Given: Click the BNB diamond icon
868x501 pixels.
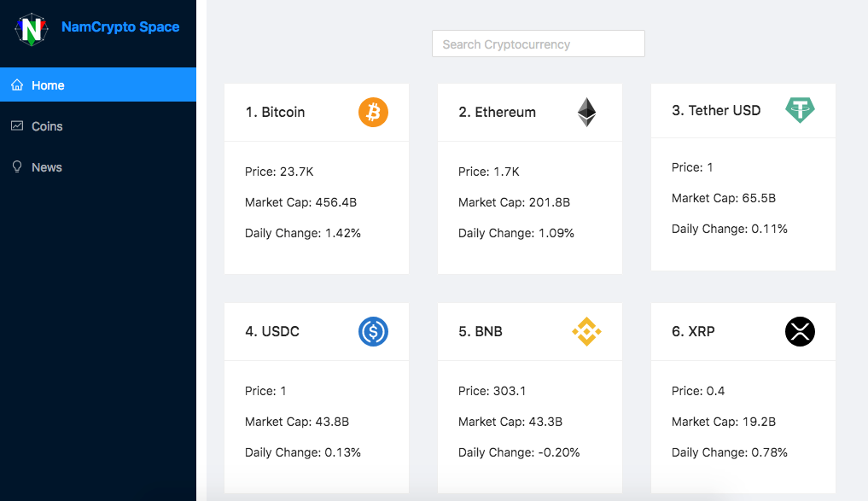Looking at the screenshot, I should coord(586,332).
